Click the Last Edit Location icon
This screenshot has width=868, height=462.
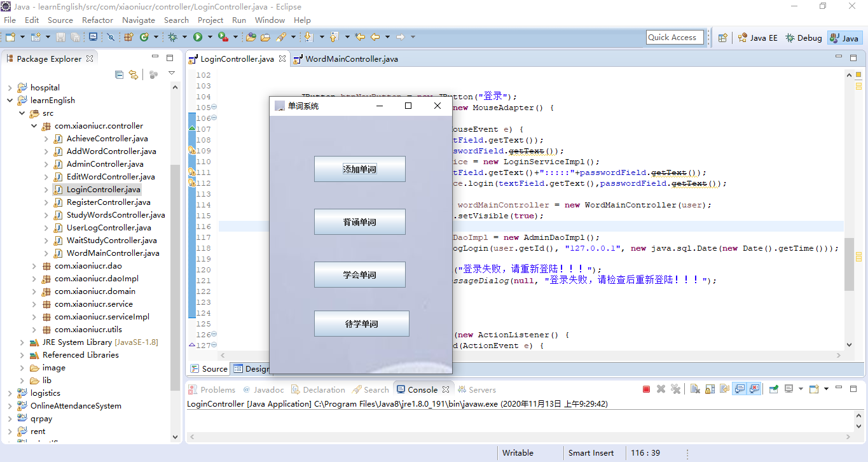point(360,37)
